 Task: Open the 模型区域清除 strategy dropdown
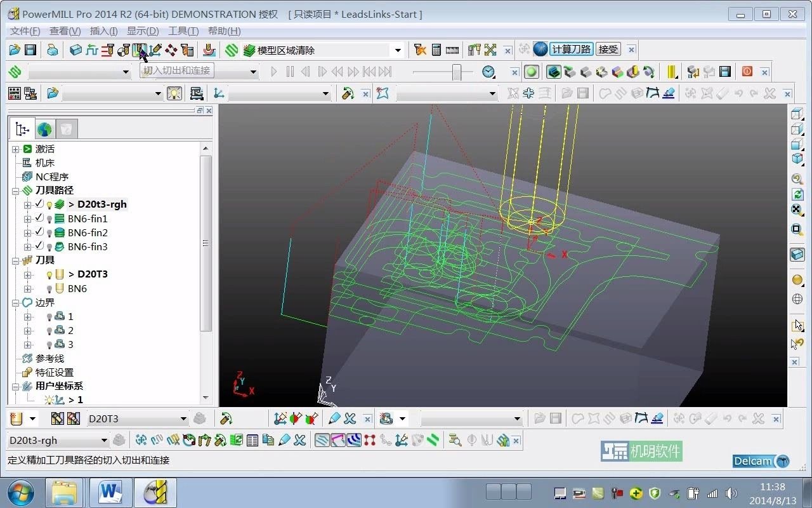pos(398,50)
